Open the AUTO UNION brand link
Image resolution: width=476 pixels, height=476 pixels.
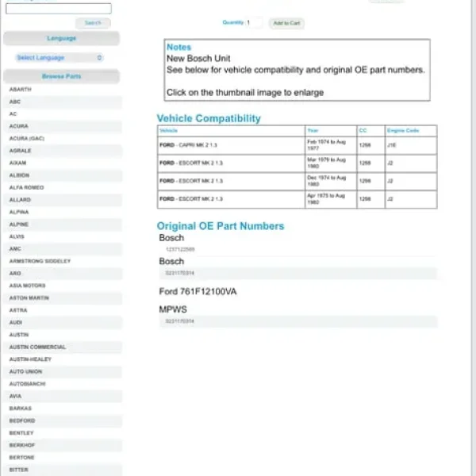(x=26, y=371)
